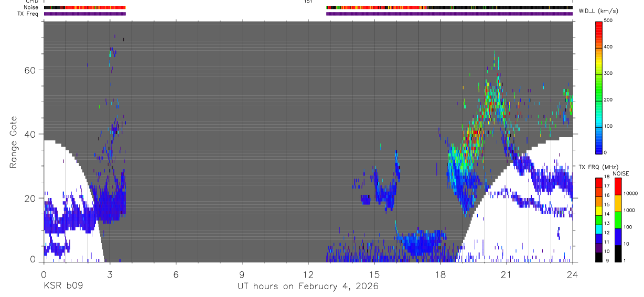Click the 21 label on the UT hours axis

(x=506, y=274)
